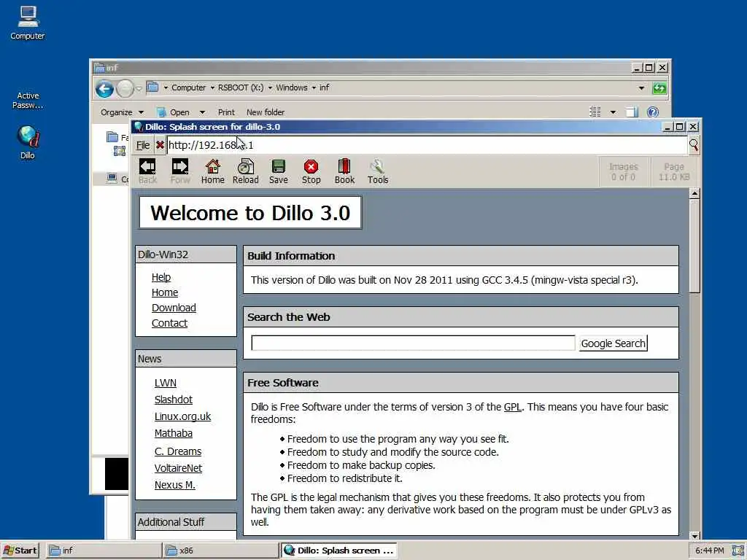Expand the Open button dropdown arrow in Explorer
Screen dimensions: 747x560
[202, 112]
